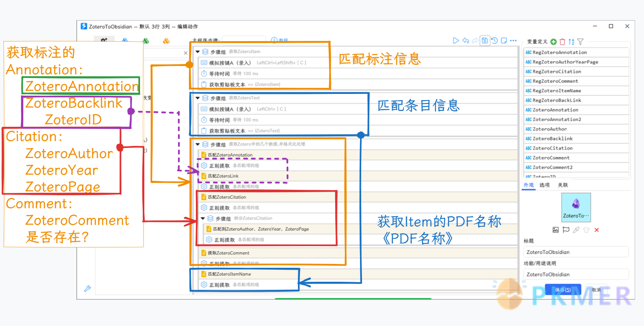Open step history clock icon
This screenshot has height=326, width=644.
494,40
